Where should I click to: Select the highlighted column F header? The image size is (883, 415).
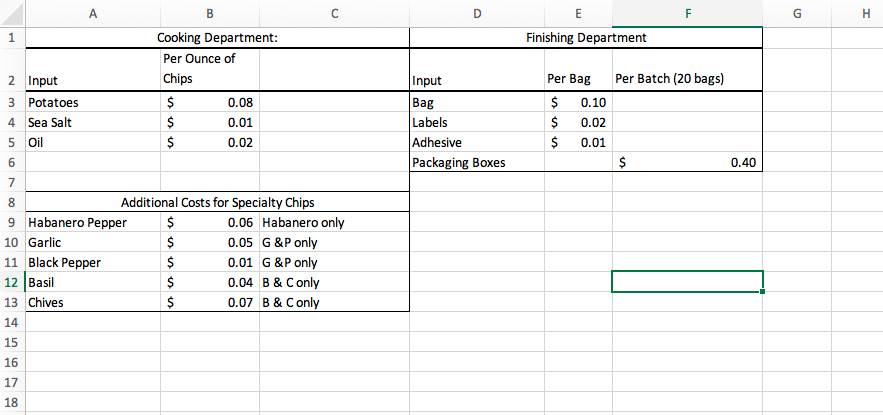(688, 14)
